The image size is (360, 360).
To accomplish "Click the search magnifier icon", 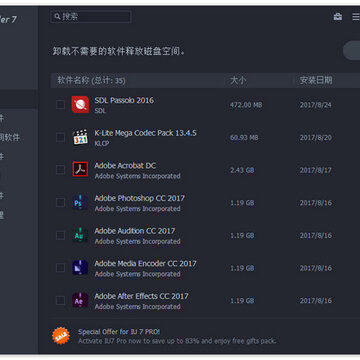I will point(57,16).
